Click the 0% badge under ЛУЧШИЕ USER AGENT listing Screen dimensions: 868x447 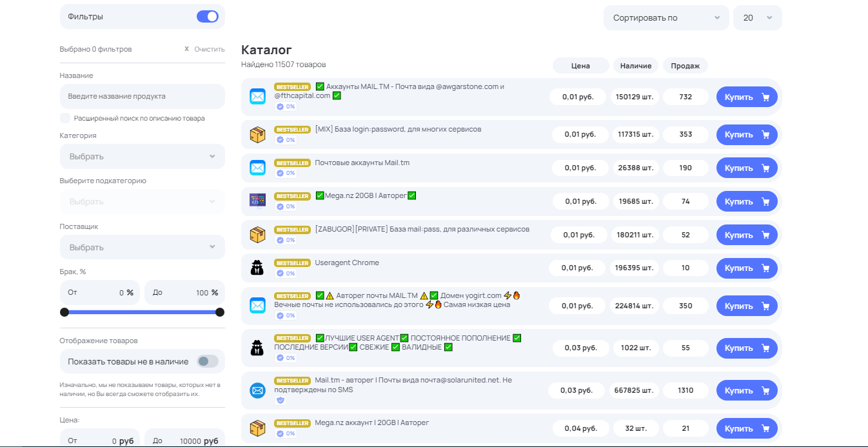coord(286,358)
